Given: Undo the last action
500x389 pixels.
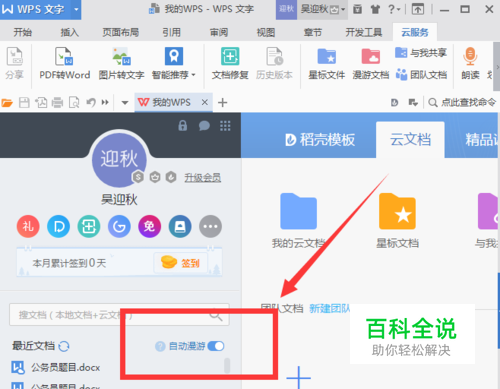Looking at the screenshot, I should (91, 102).
